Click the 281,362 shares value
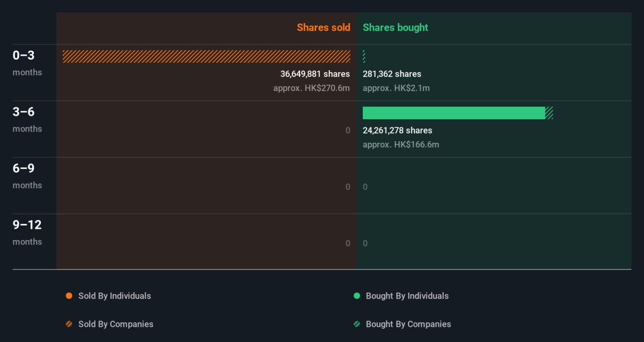Screen dimensions: 644x342 point(392,74)
